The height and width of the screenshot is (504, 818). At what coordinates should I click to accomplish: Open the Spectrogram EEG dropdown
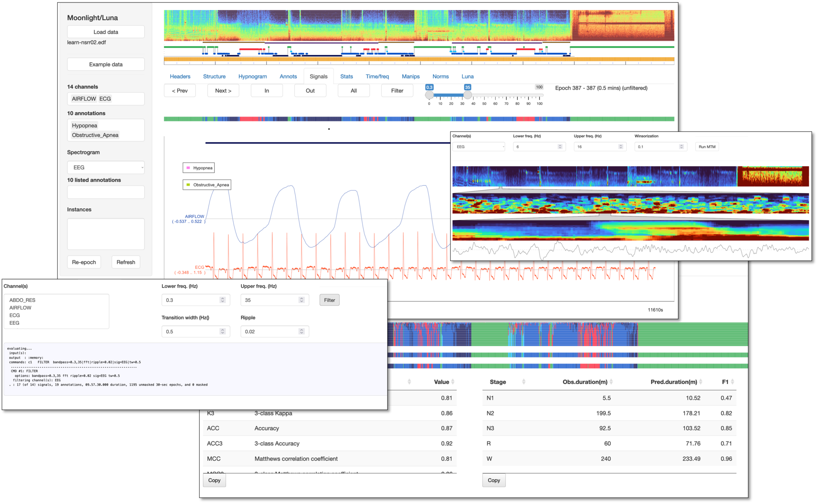pos(106,167)
